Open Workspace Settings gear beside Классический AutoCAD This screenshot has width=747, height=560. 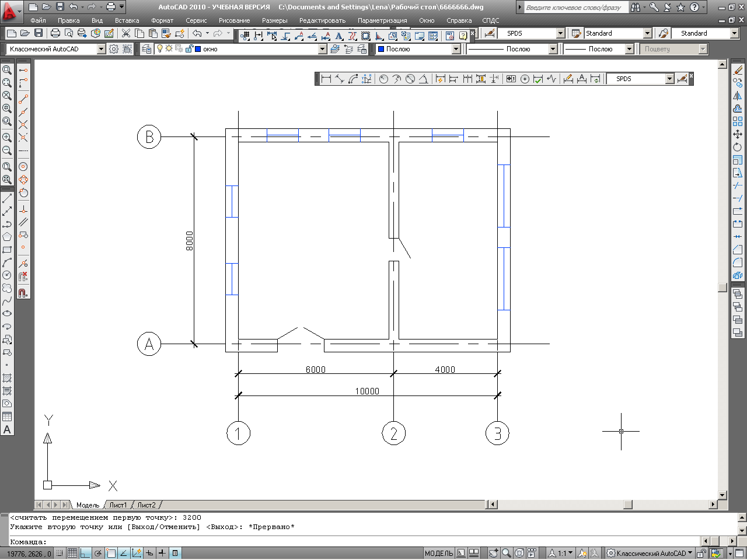coord(114,49)
